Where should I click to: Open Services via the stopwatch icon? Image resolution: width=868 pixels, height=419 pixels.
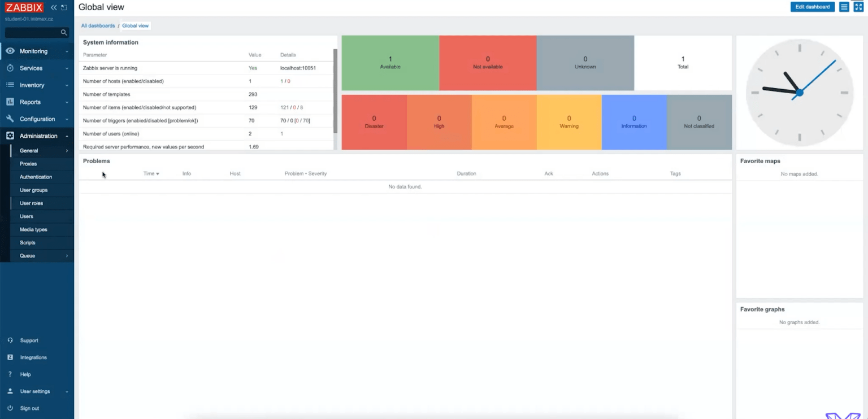pos(10,68)
